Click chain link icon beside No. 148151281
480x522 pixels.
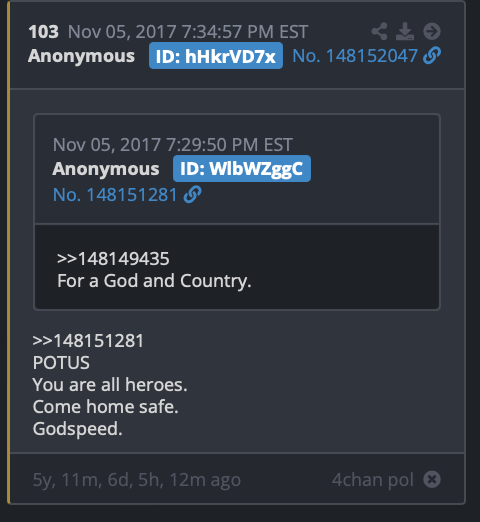(193, 195)
